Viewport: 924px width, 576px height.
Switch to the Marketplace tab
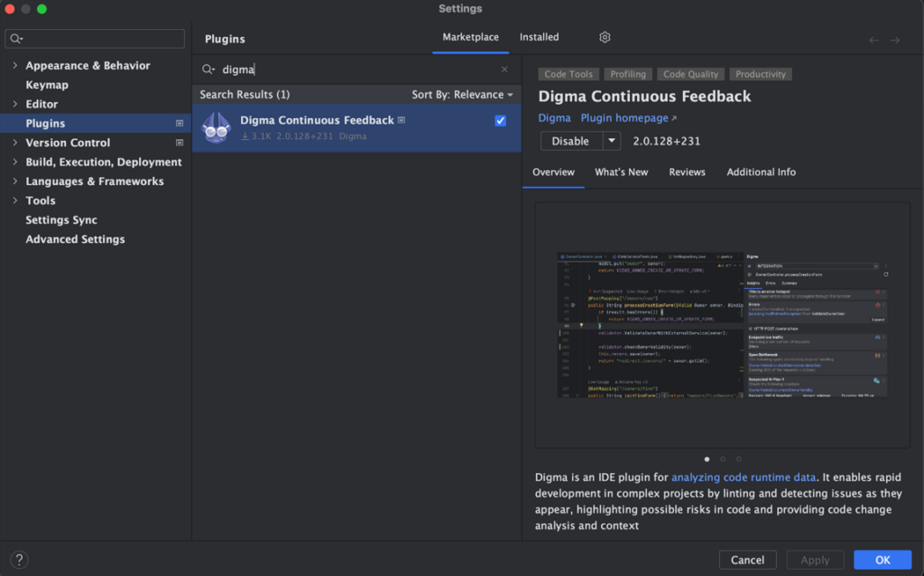pos(470,37)
